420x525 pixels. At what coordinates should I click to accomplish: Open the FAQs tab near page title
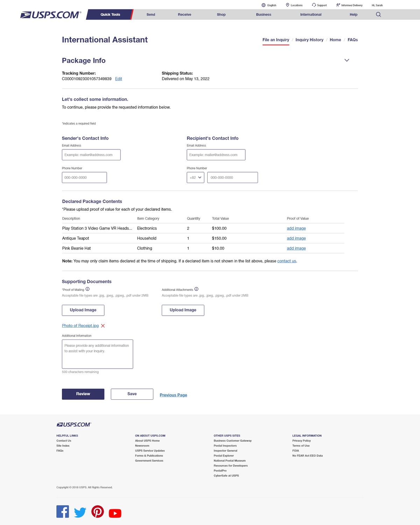pos(353,40)
